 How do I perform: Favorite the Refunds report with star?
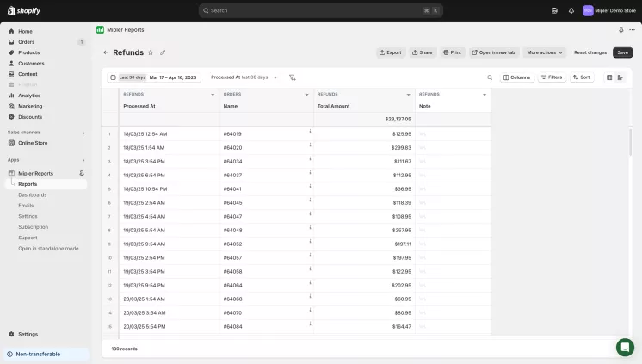click(151, 52)
